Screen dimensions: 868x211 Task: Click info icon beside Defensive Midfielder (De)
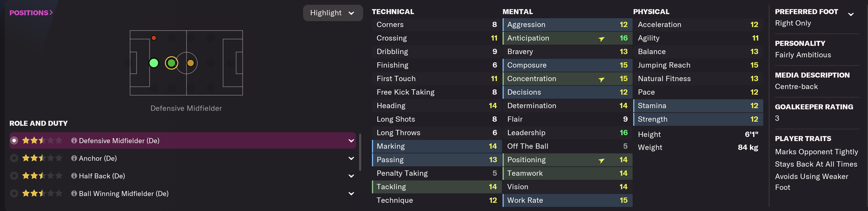(x=74, y=141)
